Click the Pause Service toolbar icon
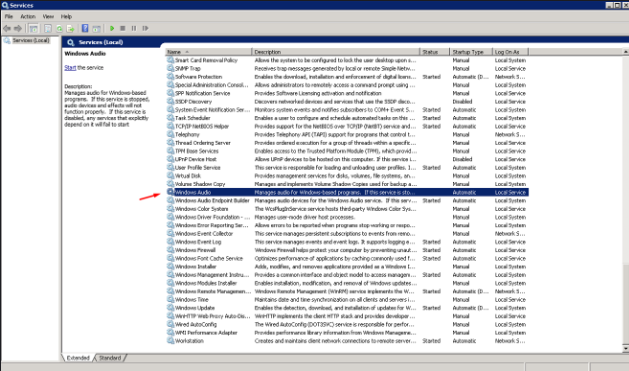 [x=134, y=28]
